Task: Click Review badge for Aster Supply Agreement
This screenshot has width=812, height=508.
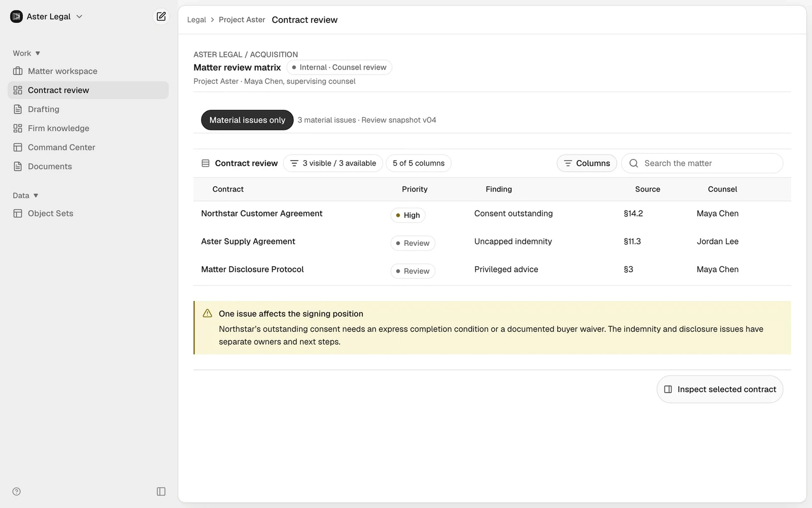Action: click(413, 243)
